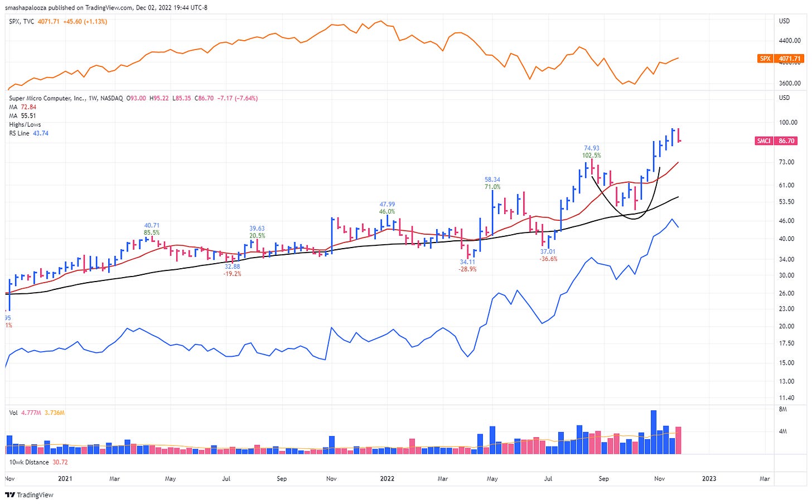Screen dimensions: 812x504
Task: Click the TradingView logo at the bottom left
Action: coord(29,495)
